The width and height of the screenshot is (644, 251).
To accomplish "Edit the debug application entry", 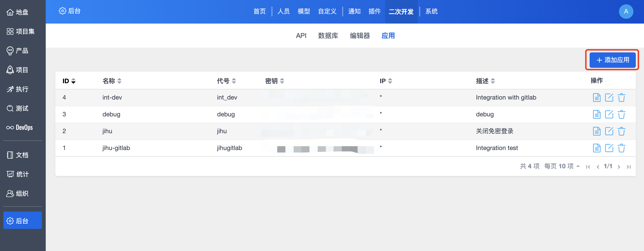I will tap(609, 114).
